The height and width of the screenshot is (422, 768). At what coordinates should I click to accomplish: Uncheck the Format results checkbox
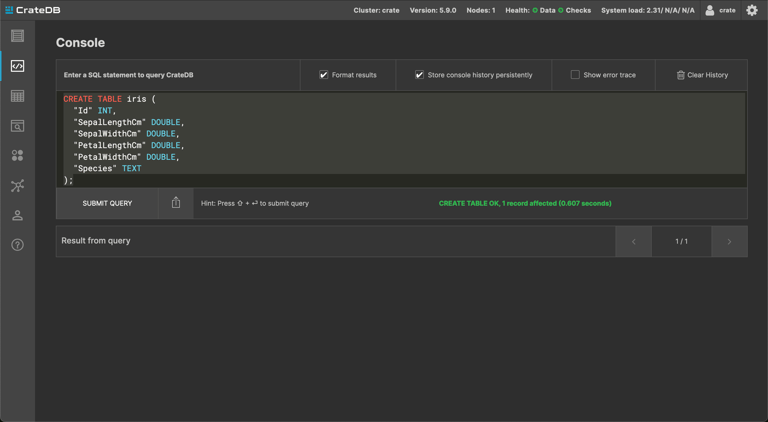323,75
